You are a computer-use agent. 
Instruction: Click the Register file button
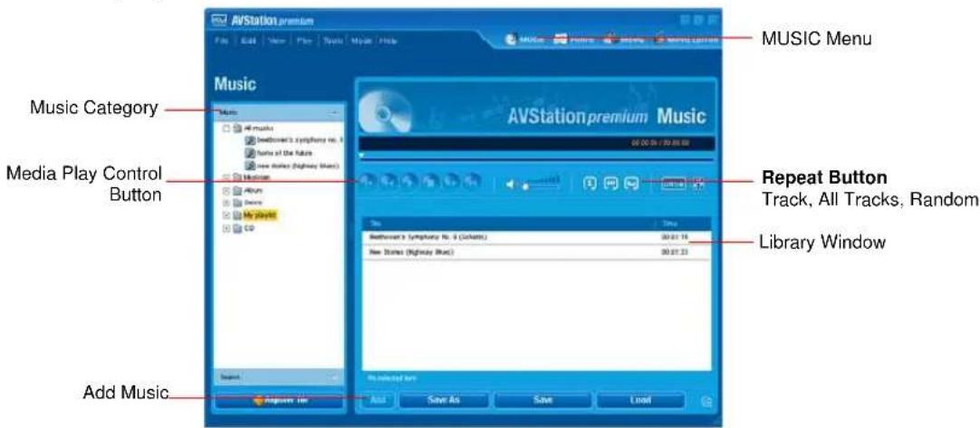click(278, 400)
